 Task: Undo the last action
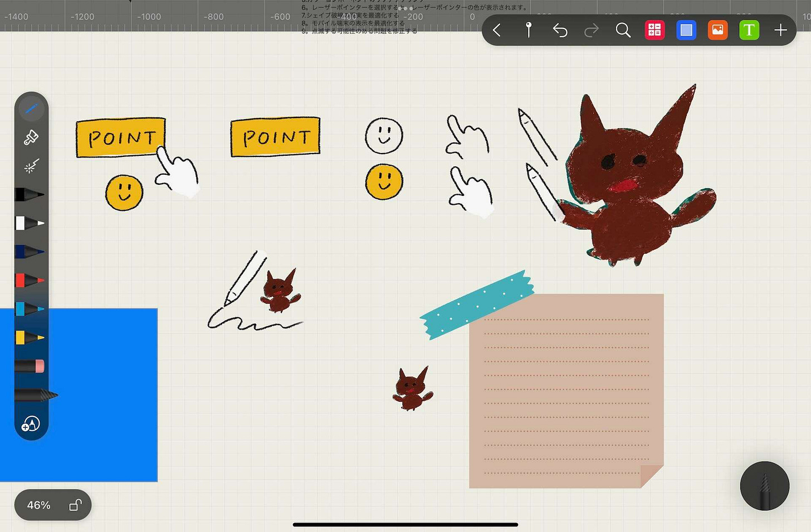pyautogui.click(x=560, y=30)
